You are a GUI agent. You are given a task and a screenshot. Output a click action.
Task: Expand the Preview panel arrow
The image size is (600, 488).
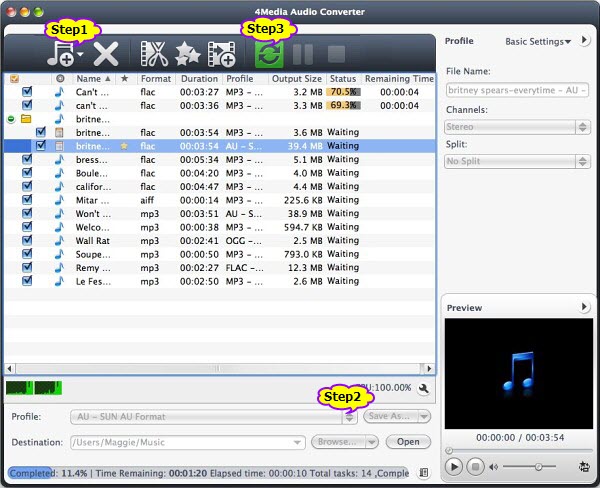[584, 307]
